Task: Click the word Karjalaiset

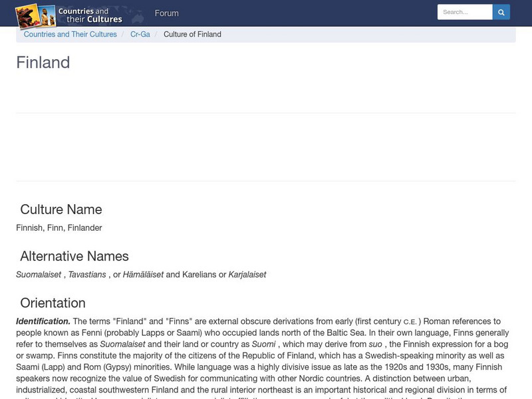Action: pos(247,275)
